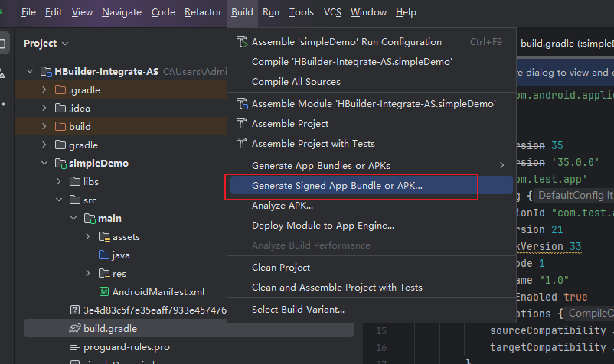The height and width of the screenshot is (364, 614).
Task: Select the blue java folder icon
Action: pos(104,255)
